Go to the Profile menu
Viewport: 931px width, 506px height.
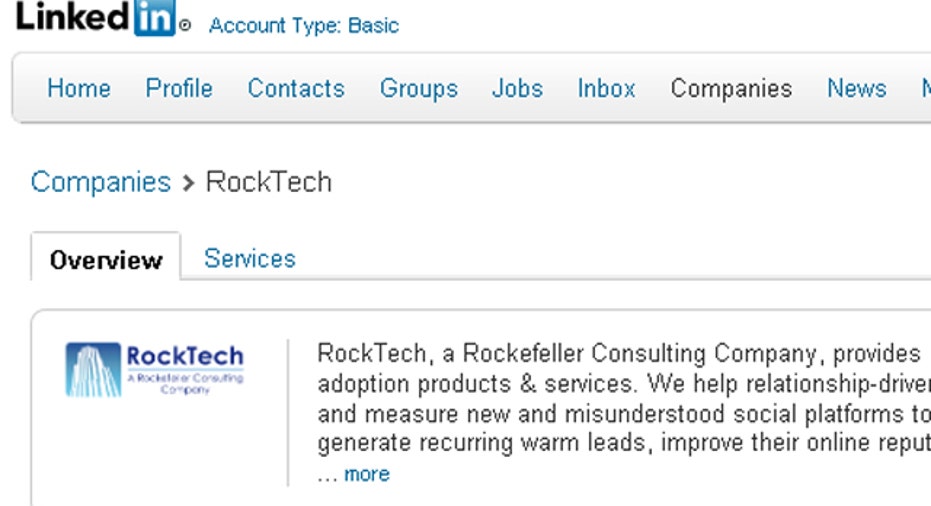point(179,88)
